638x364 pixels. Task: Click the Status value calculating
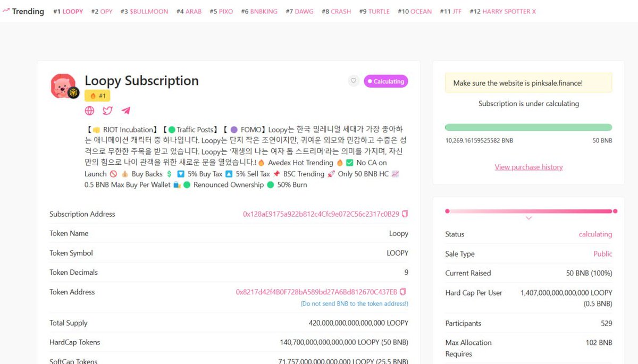click(x=595, y=234)
